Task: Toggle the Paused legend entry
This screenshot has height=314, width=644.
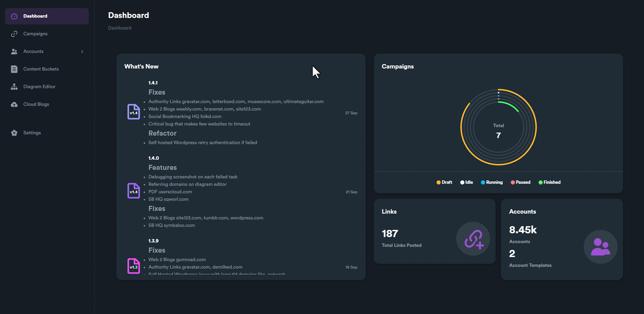Action: (521, 182)
